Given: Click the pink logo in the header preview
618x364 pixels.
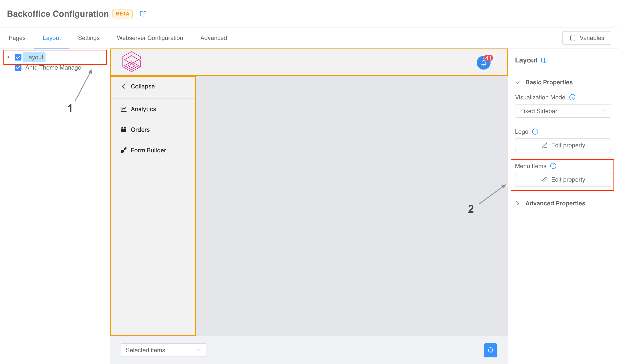Looking at the screenshot, I should (x=132, y=62).
